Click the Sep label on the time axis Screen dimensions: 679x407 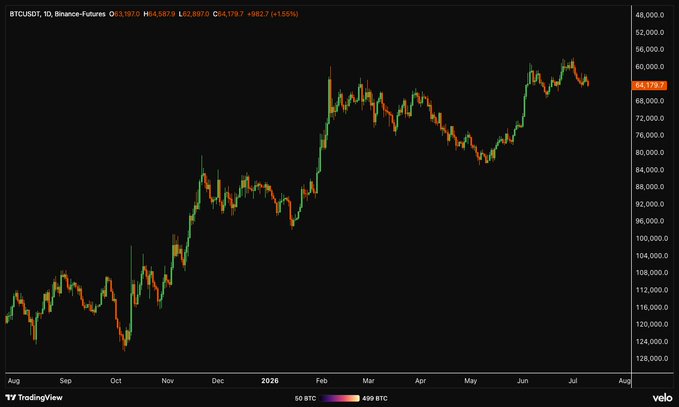(65, 381)
